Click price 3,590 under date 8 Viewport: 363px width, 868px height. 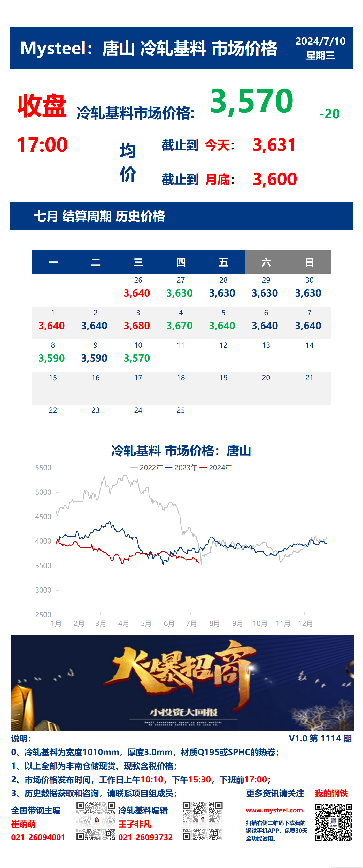(x=52, y=358)
